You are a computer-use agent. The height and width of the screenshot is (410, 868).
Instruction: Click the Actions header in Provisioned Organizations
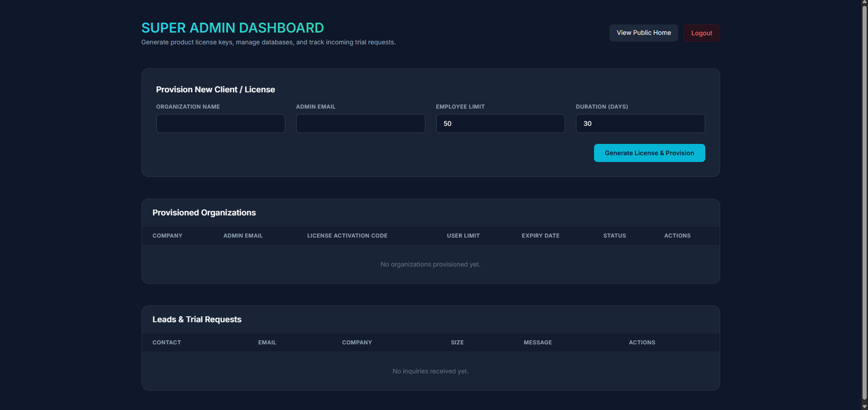tap(678, 236)
